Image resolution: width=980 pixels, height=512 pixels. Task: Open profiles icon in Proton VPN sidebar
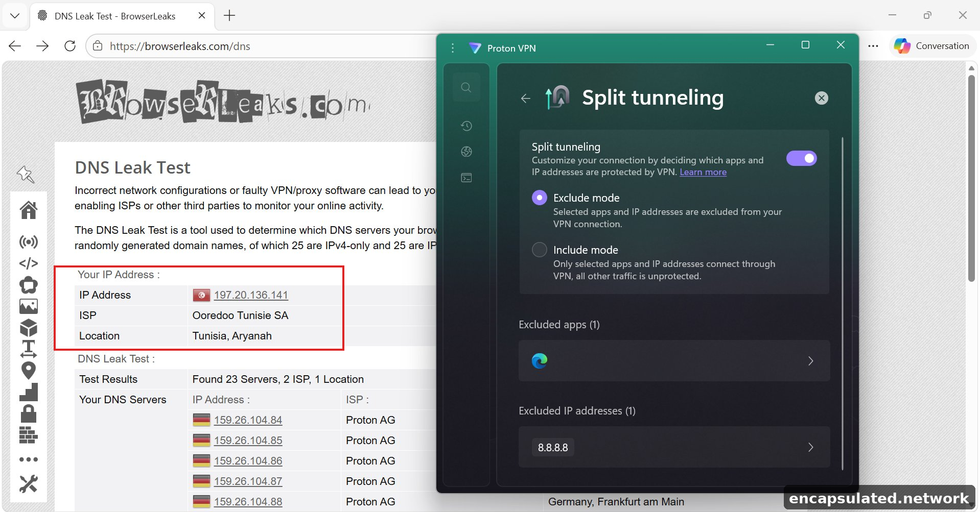pos(466,178)
